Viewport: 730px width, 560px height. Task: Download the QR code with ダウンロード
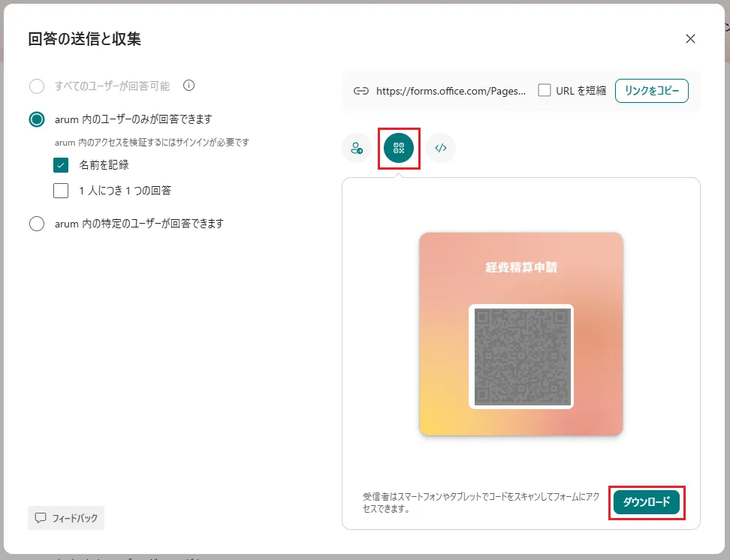(647, 503)
